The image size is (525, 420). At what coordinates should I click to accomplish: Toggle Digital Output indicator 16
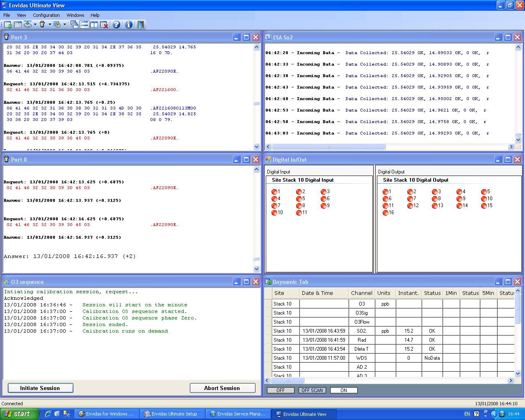click(386, 213)
